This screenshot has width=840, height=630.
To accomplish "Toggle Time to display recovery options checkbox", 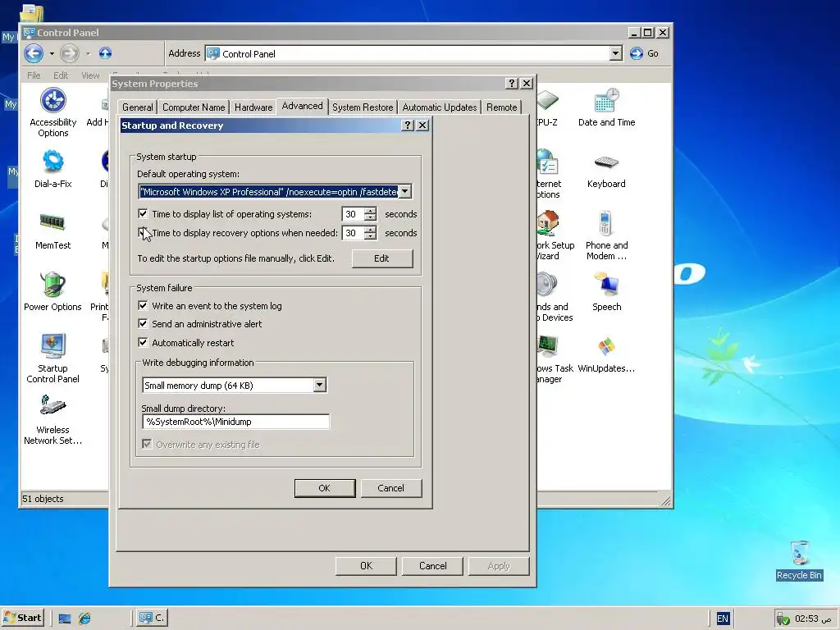I will point(143,232).
